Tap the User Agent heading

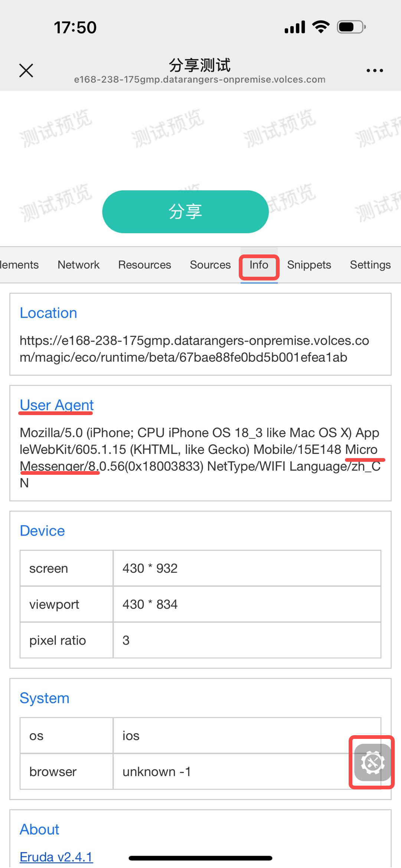pyautogui.click(x=56, y=405)
